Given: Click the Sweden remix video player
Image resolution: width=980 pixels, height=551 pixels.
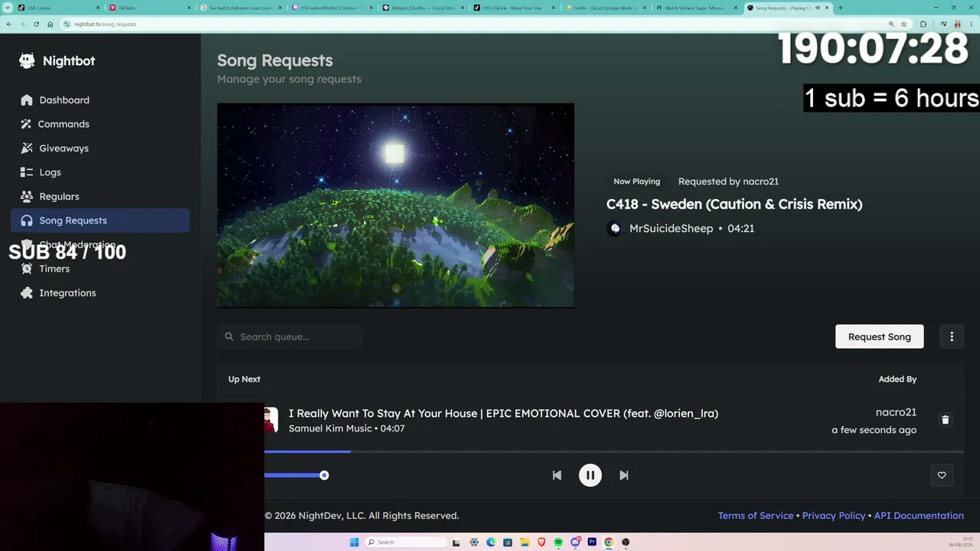Looking at the screenshot, I should 396,205.
